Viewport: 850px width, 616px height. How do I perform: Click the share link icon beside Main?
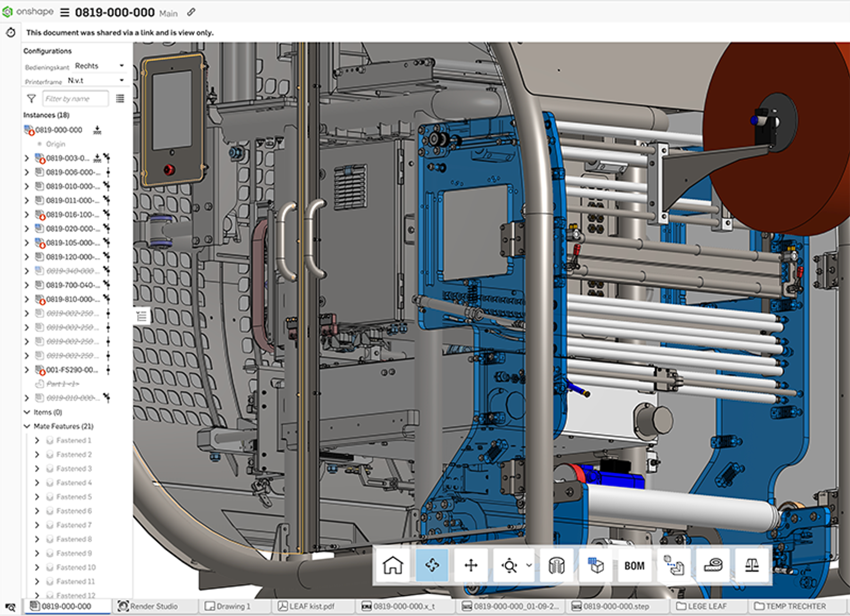coord(191,12)
